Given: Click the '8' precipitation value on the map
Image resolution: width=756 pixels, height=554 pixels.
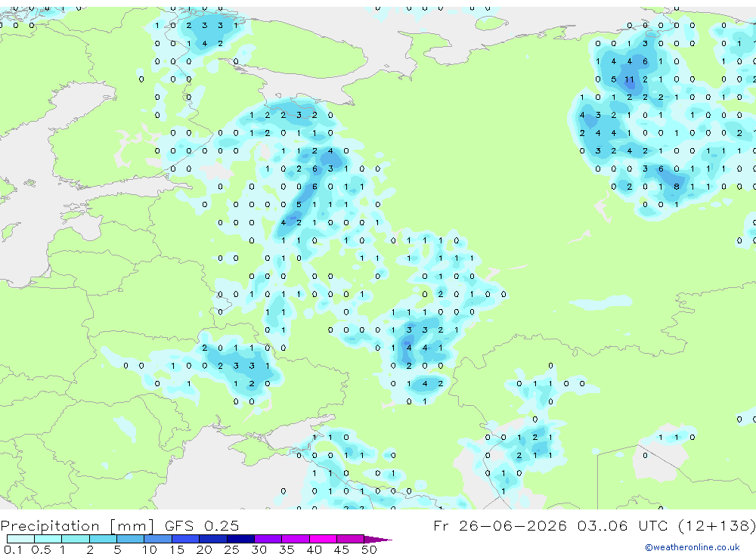Looking at the screenshot, I should pos(677,187).
